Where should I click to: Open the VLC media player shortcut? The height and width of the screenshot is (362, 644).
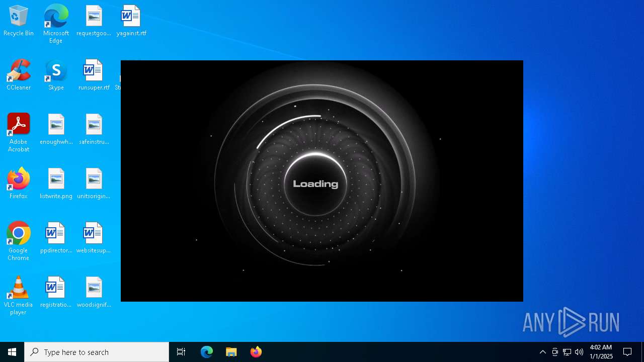pyautogui.click(x=19, y=296)
